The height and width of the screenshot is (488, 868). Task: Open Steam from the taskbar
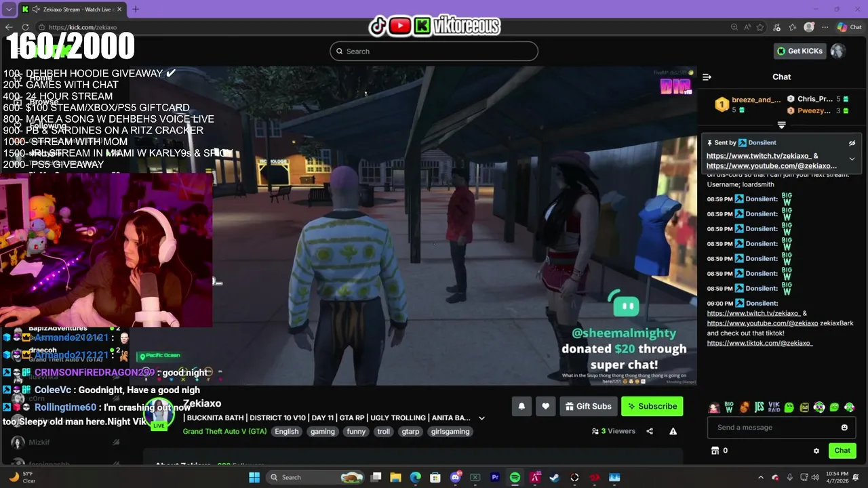click(x=554, y=477)
